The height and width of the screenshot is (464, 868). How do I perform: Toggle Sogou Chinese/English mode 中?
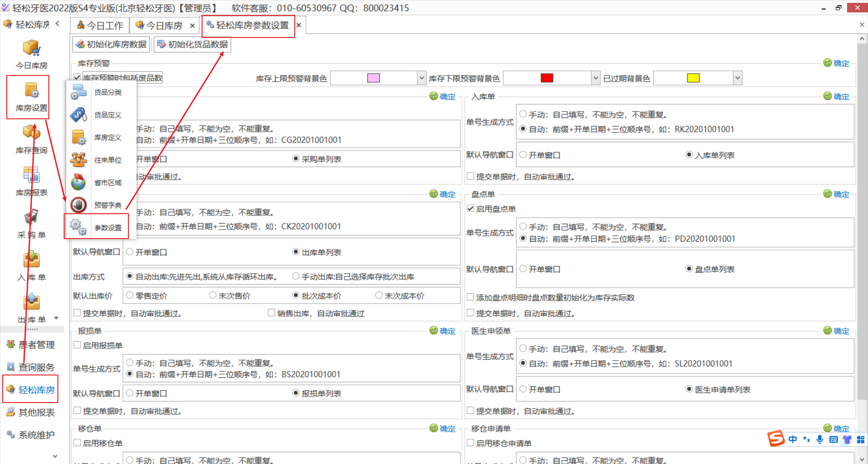(793, 439)
